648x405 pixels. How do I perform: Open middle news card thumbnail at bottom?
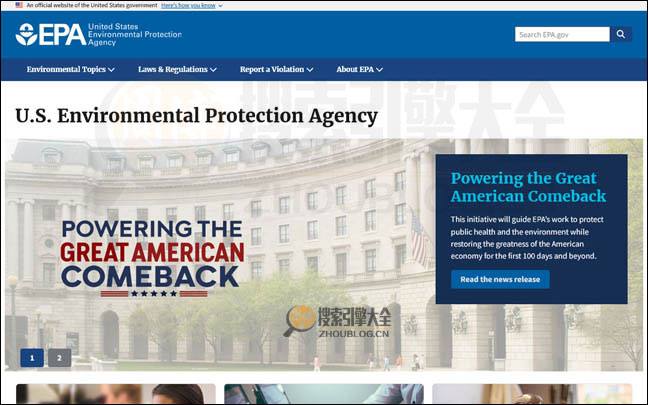(x=324, y=394)
